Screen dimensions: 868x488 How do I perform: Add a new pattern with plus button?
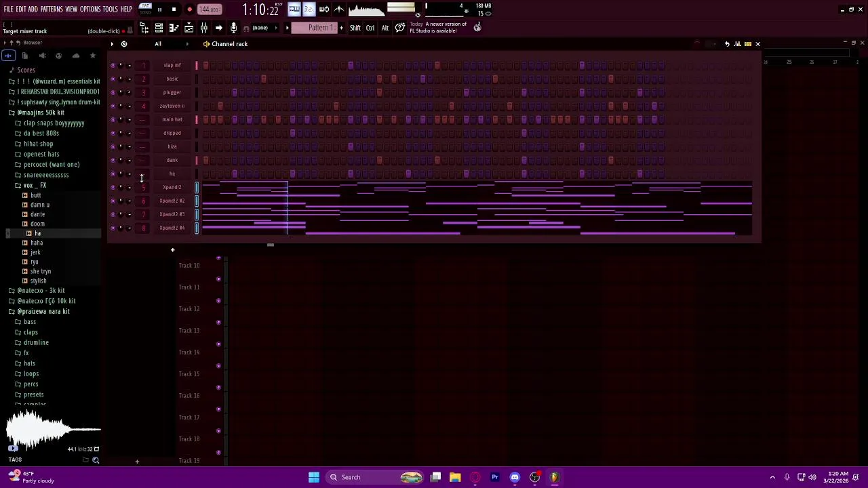click(341, 28)
